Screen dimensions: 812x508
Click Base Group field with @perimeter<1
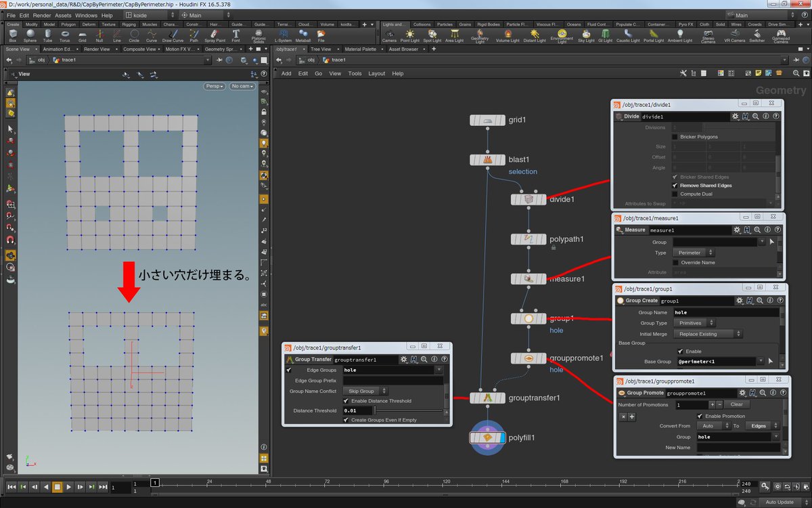(x=719, y=361)
